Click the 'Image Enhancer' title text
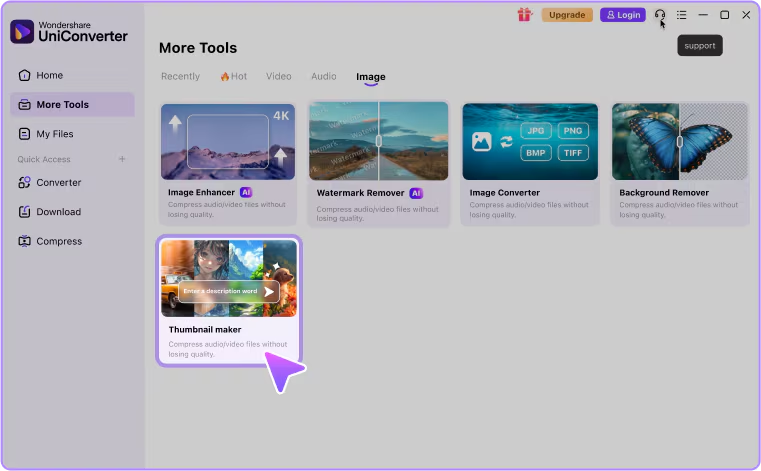Viewport: 761px width, 471px height. pyautogui.click(x=201, y=192)
